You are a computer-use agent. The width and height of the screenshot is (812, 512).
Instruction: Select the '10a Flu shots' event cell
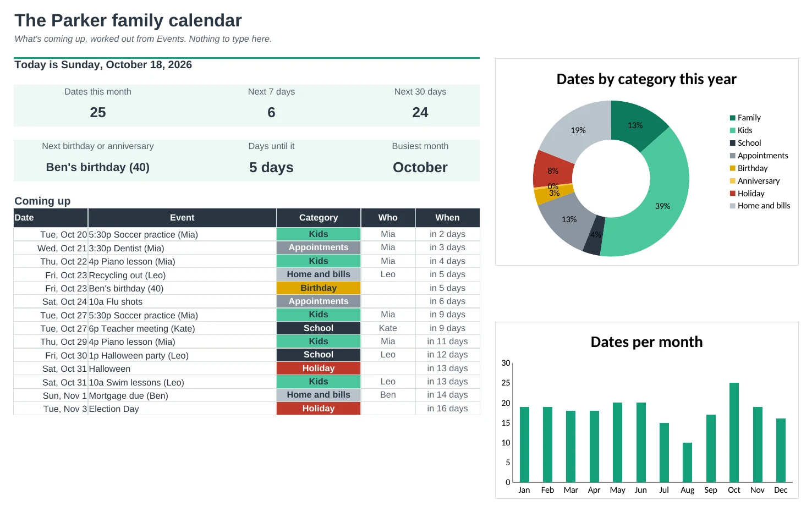point(182,302)
